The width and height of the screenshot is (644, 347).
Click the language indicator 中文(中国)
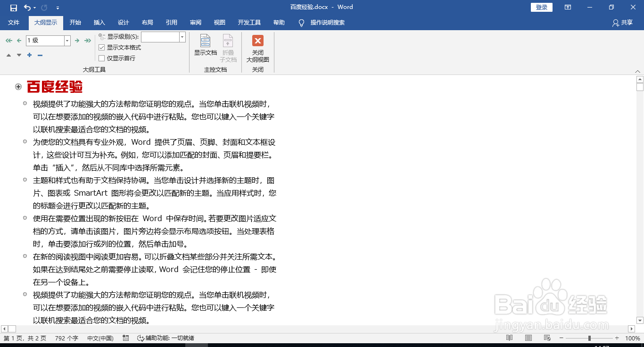coord(100,338)
